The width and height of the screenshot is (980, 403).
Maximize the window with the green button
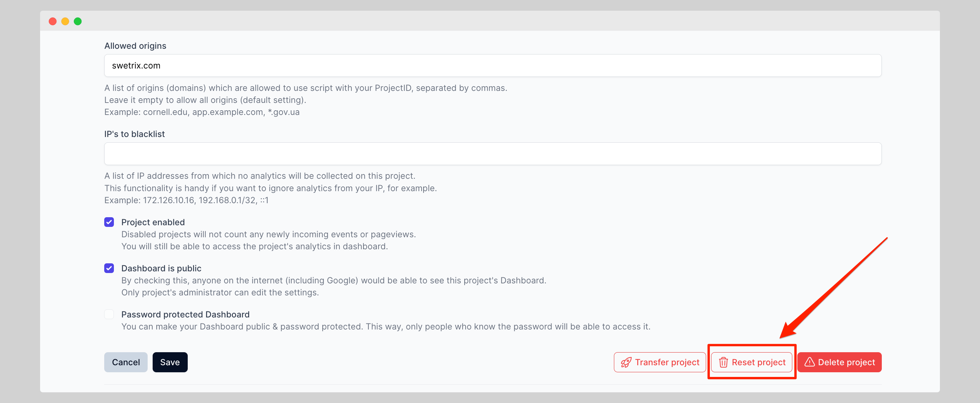77,21
